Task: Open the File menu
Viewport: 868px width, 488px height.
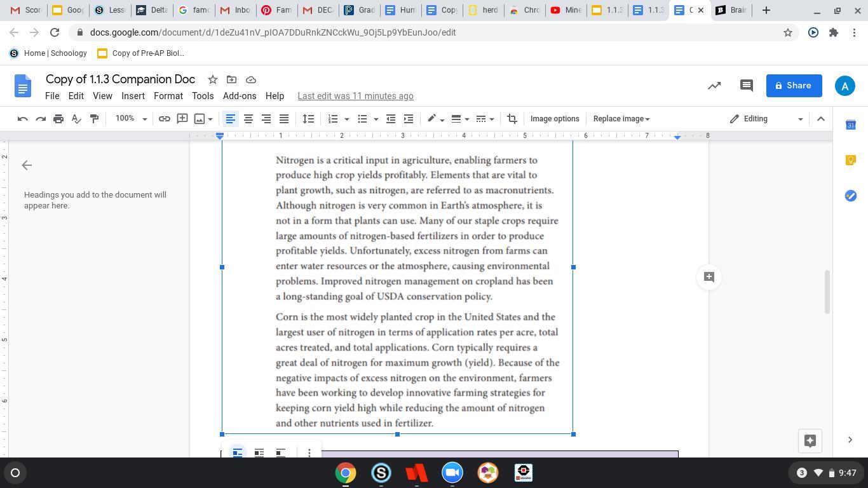Action: click(x=52, y=96)
